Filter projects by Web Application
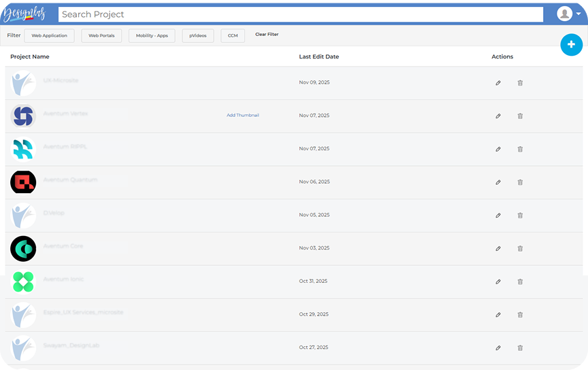Screen dimensions: 588x370 pyautogui.click(x=49, y=35)
